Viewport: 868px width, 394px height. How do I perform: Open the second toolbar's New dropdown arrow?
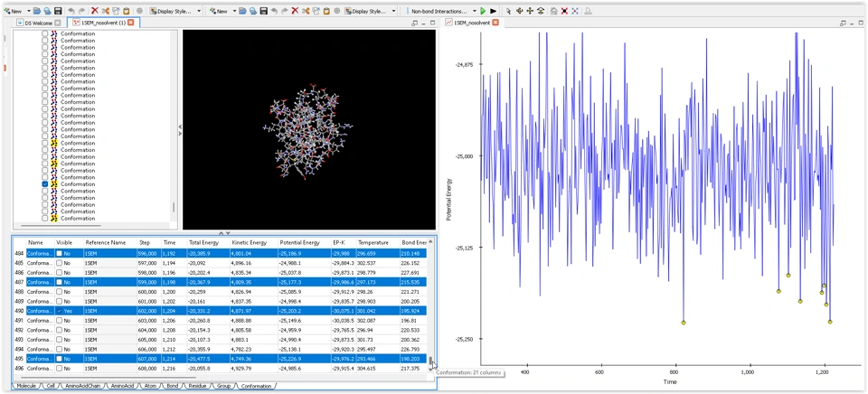[x=235, y=11]
